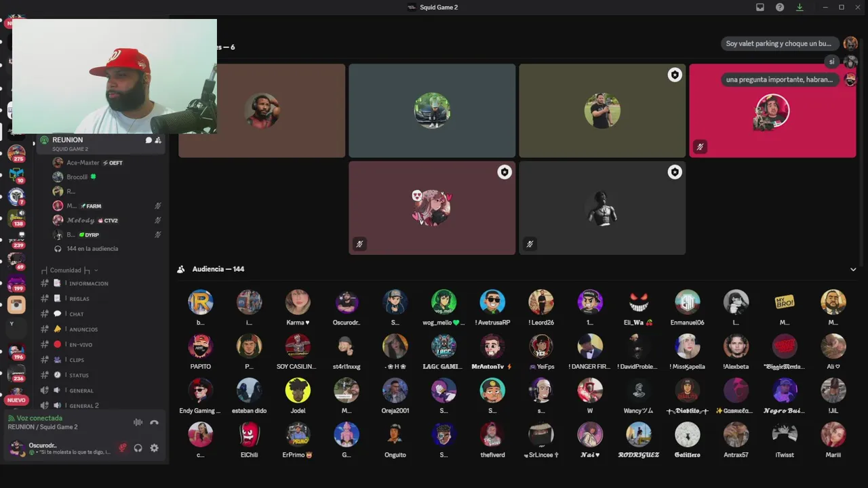The height and width of the screenshot is (488, 868).
Task: Select the server icon with 199 badge
Action: [x=16, y=283]
